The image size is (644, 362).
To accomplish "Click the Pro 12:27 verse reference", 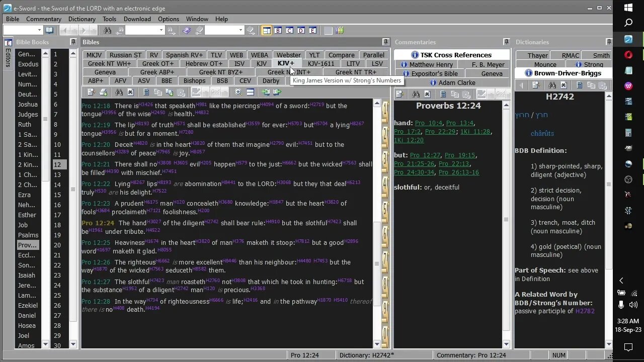I will tap(96, 282).
